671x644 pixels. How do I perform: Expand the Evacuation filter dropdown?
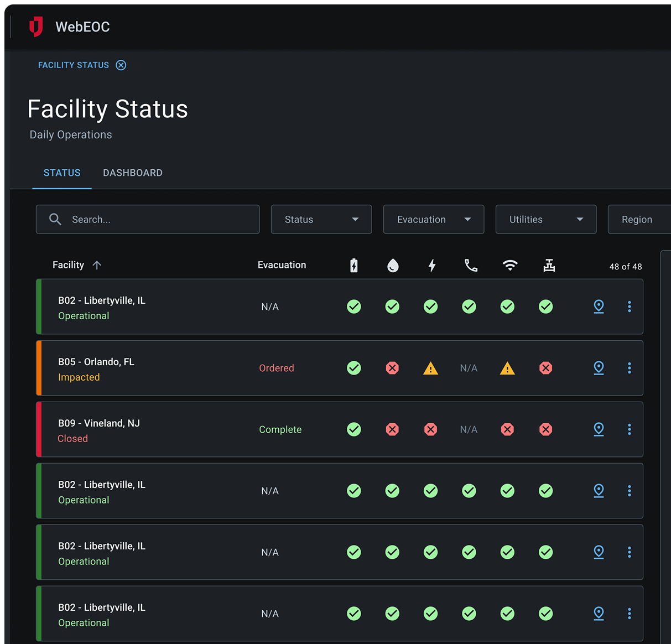[434, 220]
